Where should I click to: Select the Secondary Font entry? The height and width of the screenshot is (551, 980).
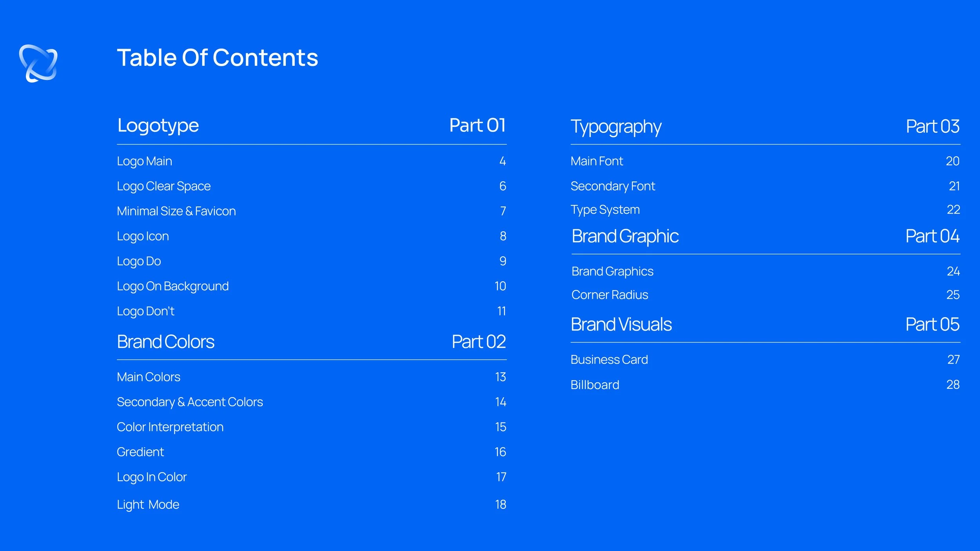(612, 186)
